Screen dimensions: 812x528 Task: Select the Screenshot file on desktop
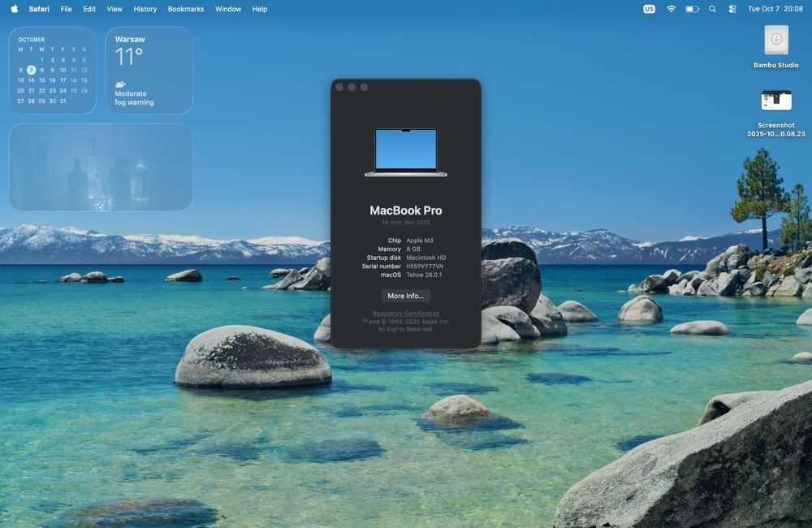click(775, 113)
